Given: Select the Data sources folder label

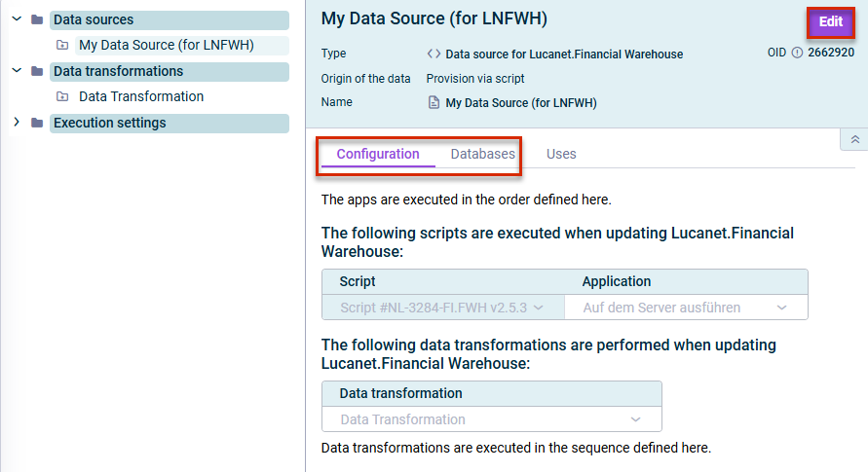Looking at the screenshot, I should (x=169, y=19).
